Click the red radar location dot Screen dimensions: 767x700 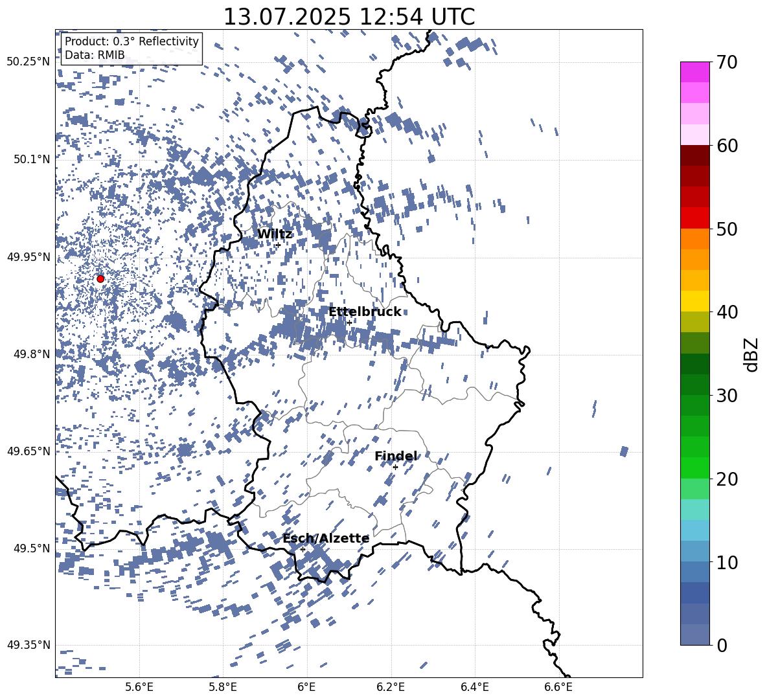point(100,278)
